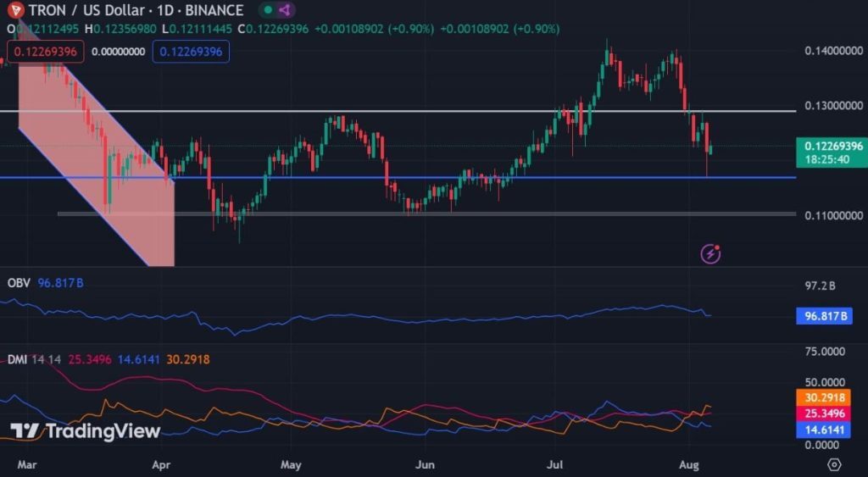Open chart settings gear icon
868x477 pixels.
[834, 463]
